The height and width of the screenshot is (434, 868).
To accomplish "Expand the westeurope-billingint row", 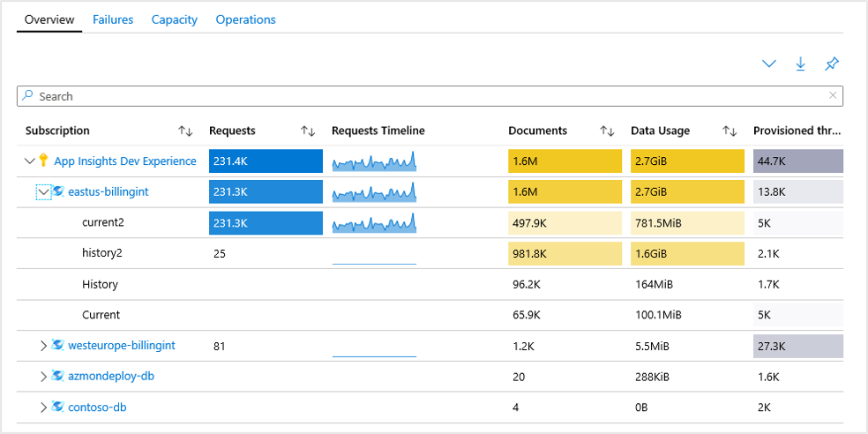I will tap(44, 346).
